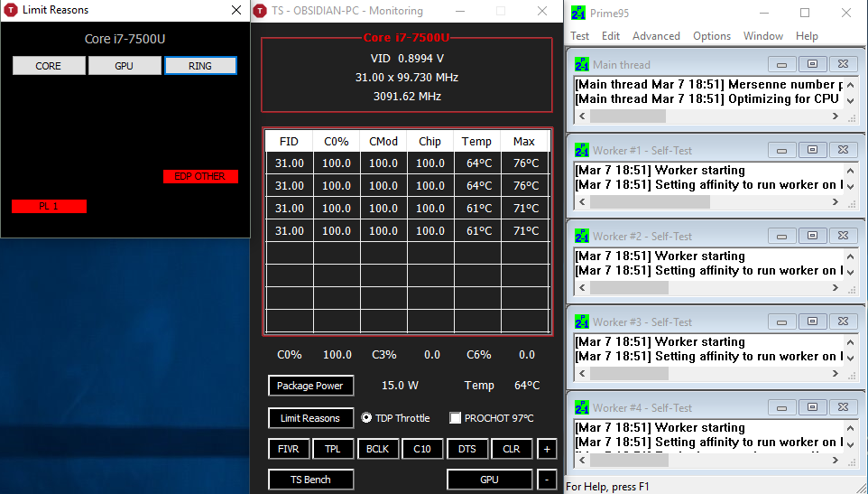Click the PL 1 red indicator
The height and width of the screenshot is (494, 868).
tap(49, 206)
